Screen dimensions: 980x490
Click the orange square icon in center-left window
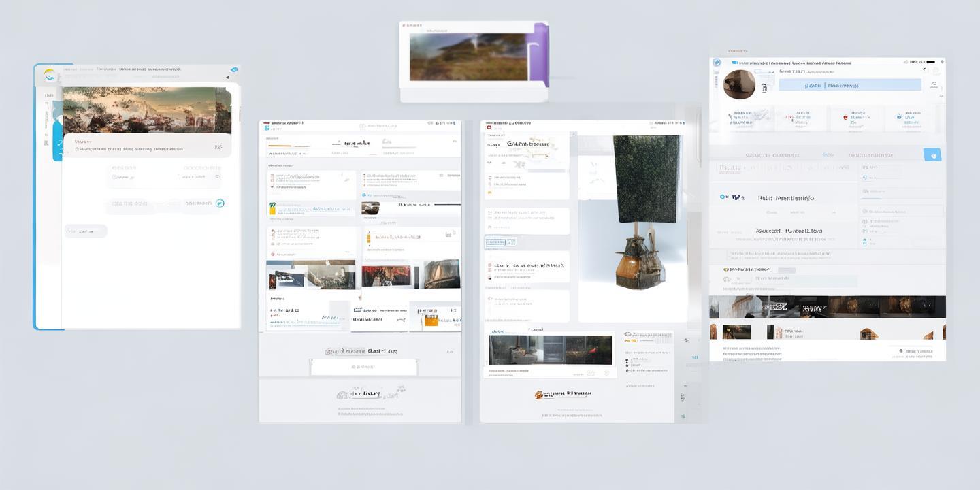click(430, 320)
